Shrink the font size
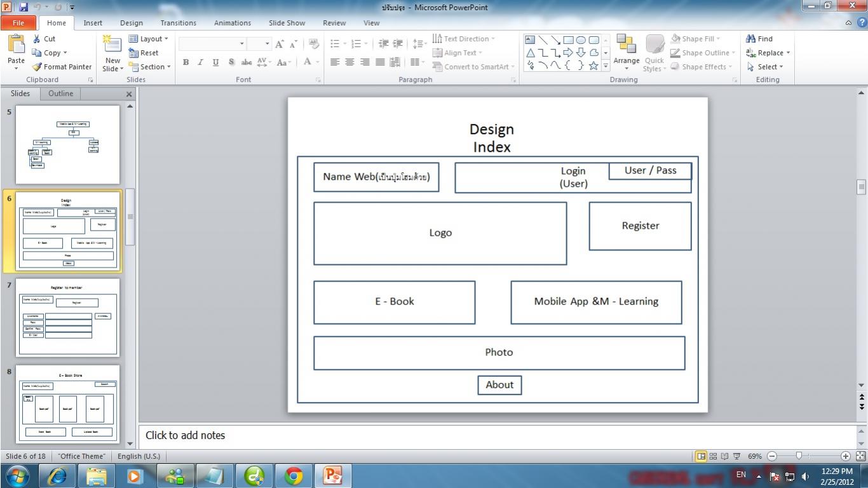The image size is (868, 488). click(x=293, y=44)
